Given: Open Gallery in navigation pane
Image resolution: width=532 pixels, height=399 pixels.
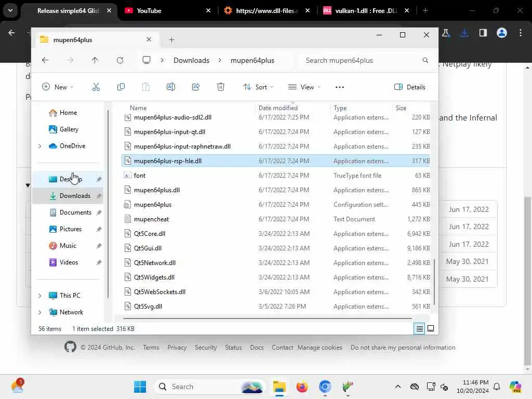Looking at the screenshot, I should click(x=69, y=129).
